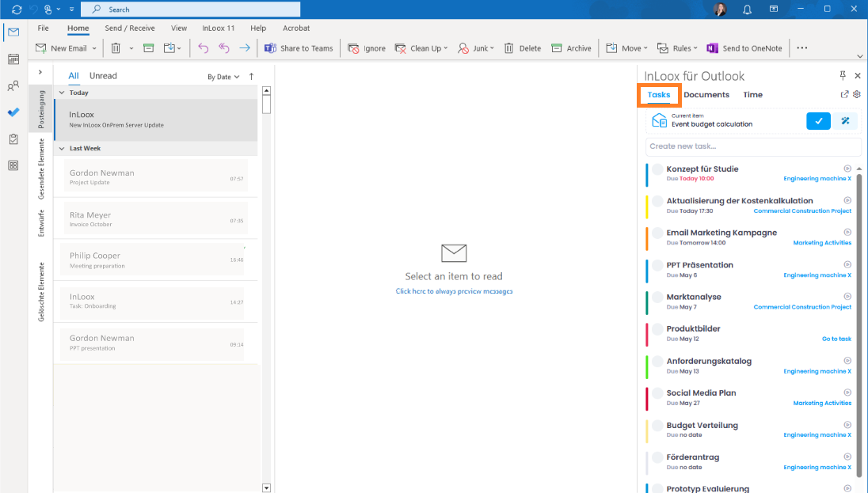
Task: Open the To Do checkmark view
Action: (x=13, y=112)
